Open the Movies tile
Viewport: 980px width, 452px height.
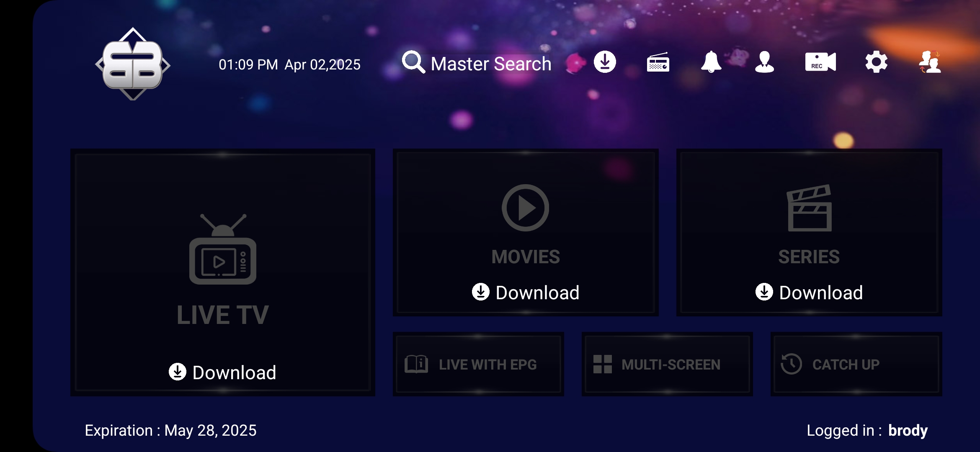(525, 222)
